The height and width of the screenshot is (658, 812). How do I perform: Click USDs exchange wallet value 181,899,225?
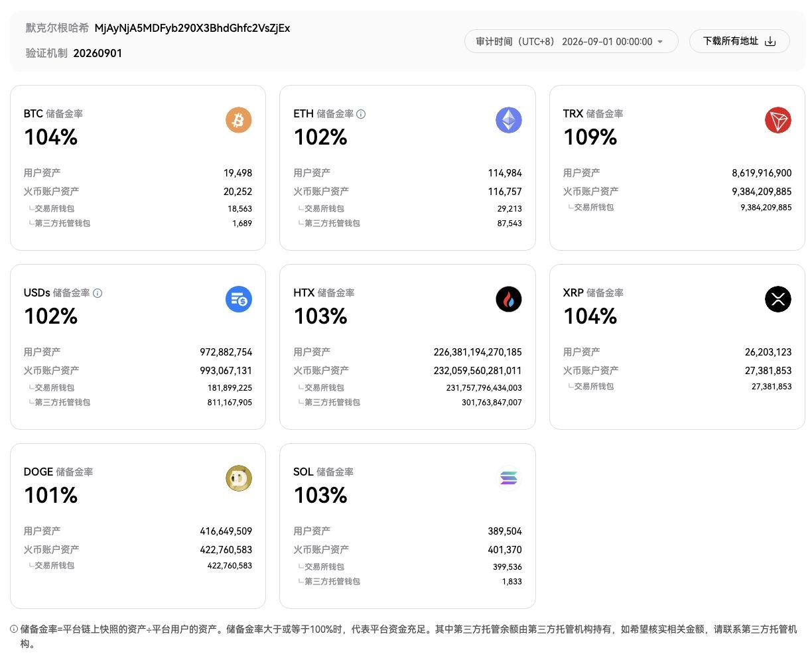[x=230, y=387]
